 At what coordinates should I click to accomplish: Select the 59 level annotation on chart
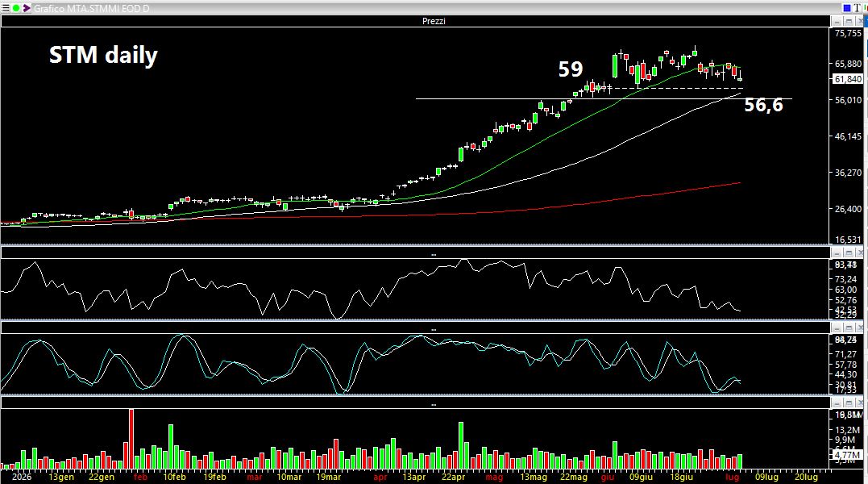(570, 69)
